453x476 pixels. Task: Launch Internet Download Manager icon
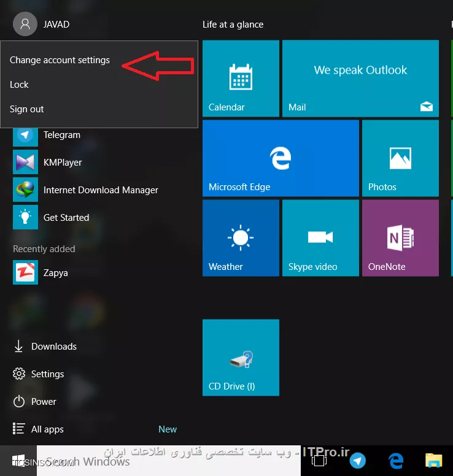pos(25,190)
